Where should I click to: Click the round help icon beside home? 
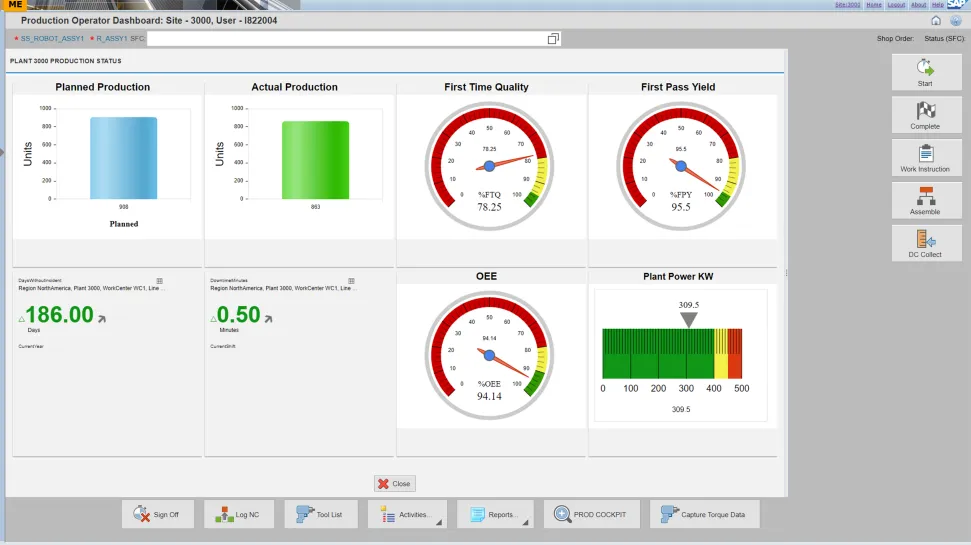[x=955, y=20]
